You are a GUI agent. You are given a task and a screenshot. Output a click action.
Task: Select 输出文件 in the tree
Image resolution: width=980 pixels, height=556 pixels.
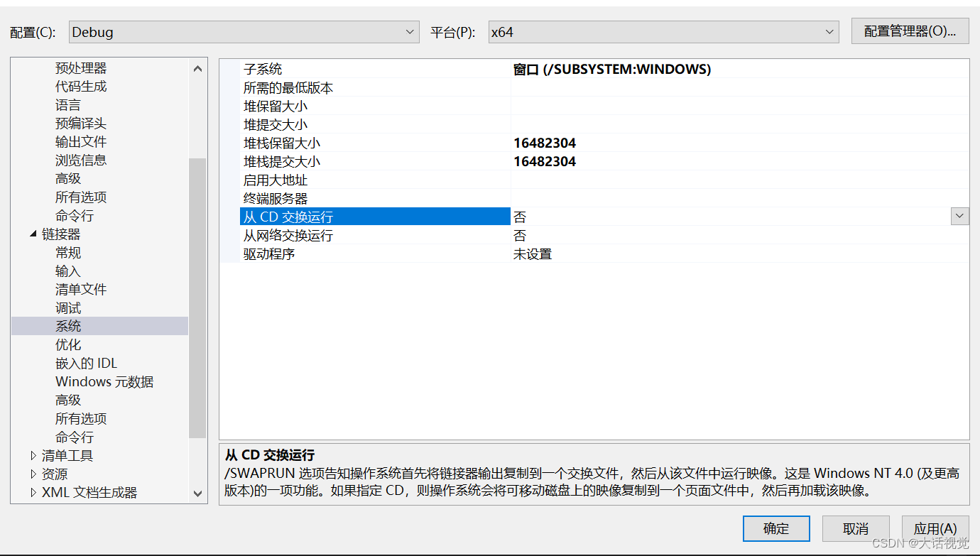(81, 142)
